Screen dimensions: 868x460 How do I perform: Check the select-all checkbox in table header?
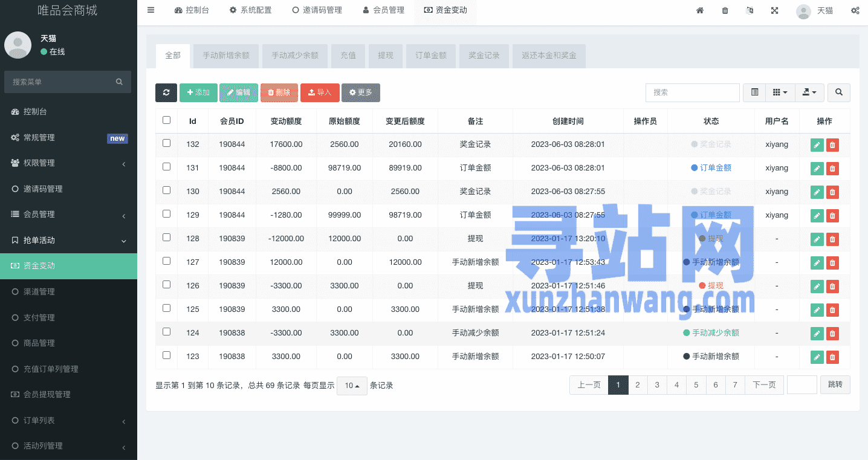pos(167,120)
